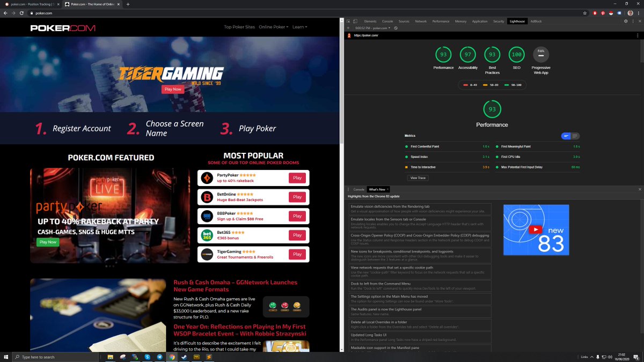Open Sublime Text from the taskbar

(209, 357)
